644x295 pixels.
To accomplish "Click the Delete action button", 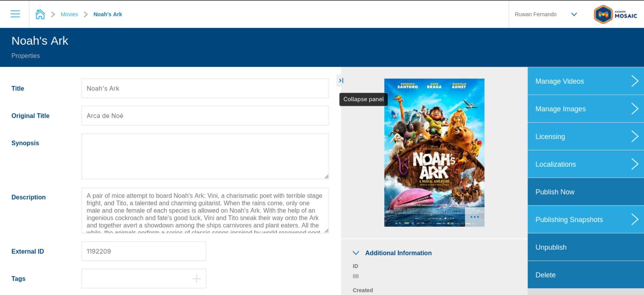I will 545,275.
